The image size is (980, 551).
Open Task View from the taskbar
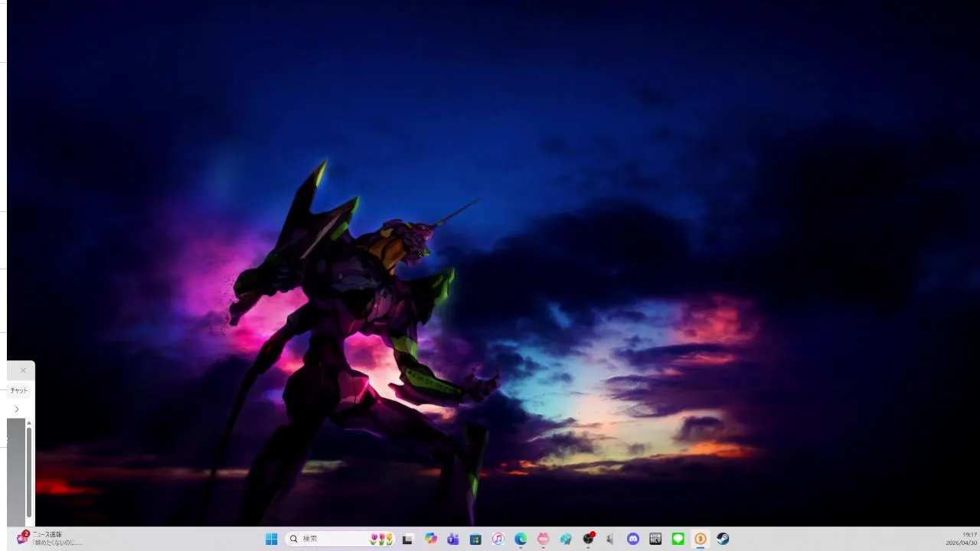point(407,539)
